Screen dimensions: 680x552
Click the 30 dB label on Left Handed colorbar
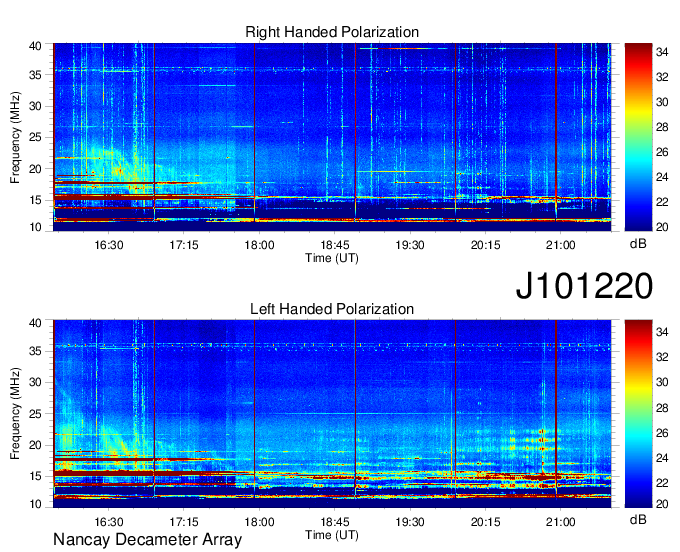662,382
